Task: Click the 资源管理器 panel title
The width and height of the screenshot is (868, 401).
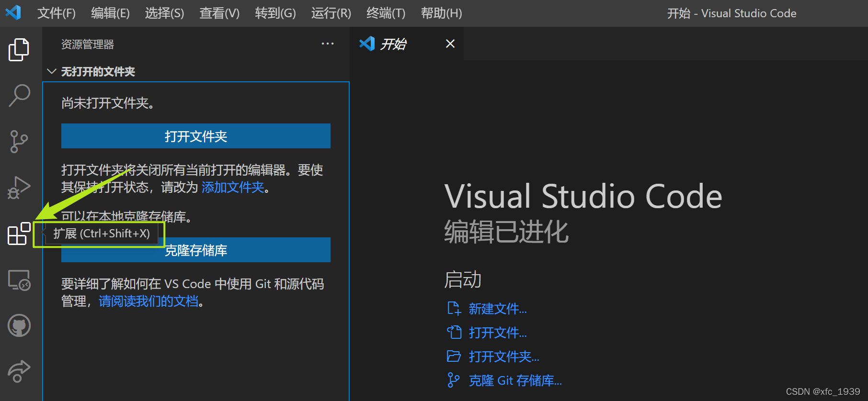Action: [88, 45]
